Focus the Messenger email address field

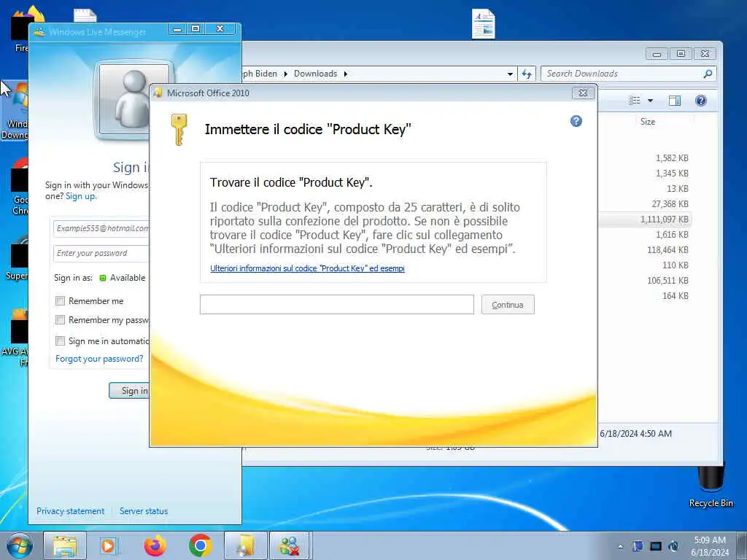[x=101, y=228]
